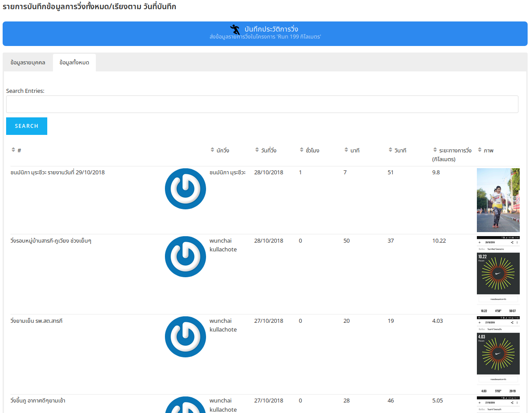532x413 pixels.
Task: Click the distance value 4.03 in the table
Action: pos(437,321)
